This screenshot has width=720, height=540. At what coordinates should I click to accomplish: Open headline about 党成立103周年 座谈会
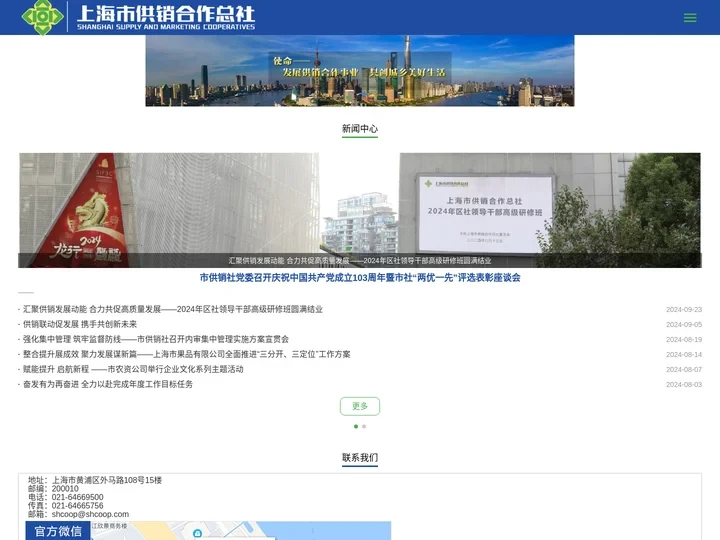pyautogui.click(x=360, y=277)
